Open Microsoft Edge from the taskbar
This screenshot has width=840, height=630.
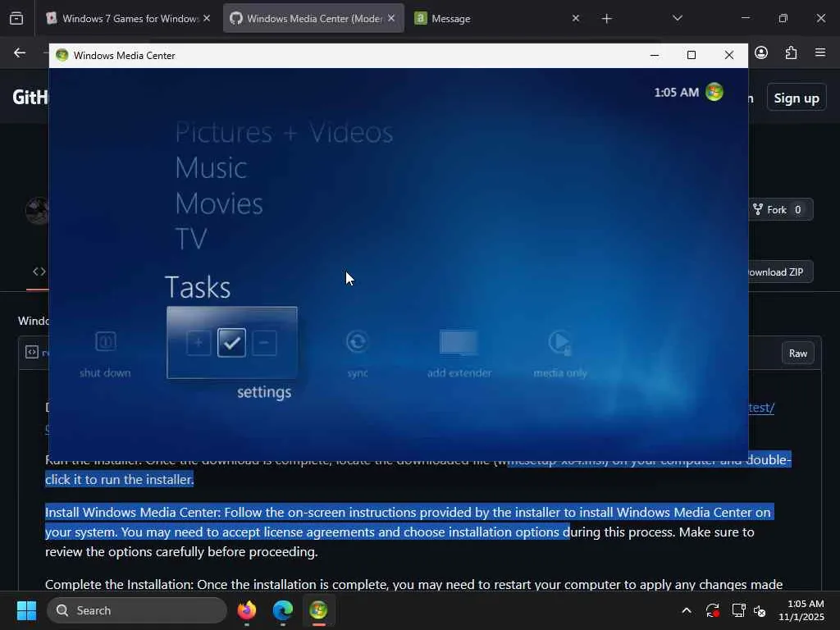tap(282, 610)
